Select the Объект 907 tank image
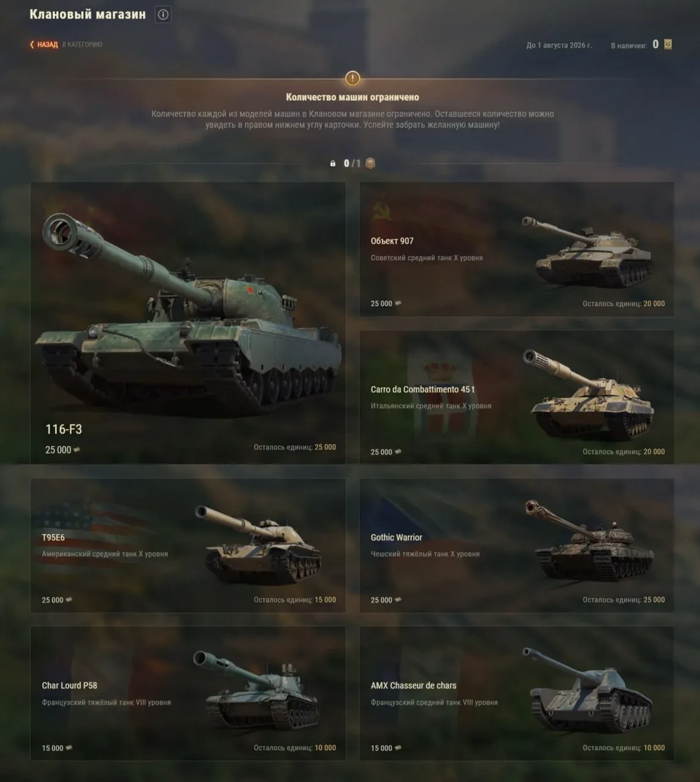Viewport: 700px width, 782px height. [x=587, y=252]
